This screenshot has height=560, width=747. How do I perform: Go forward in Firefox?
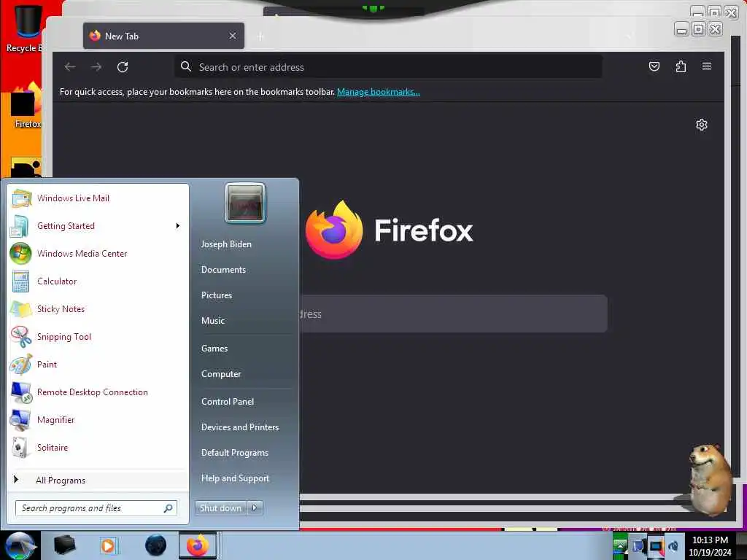tap(96, 66)
